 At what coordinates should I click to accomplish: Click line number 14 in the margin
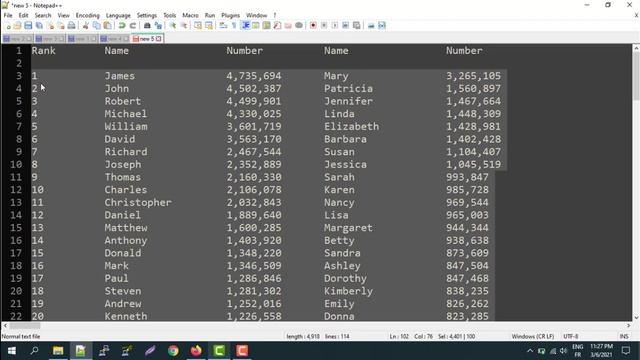click(16, 215)
